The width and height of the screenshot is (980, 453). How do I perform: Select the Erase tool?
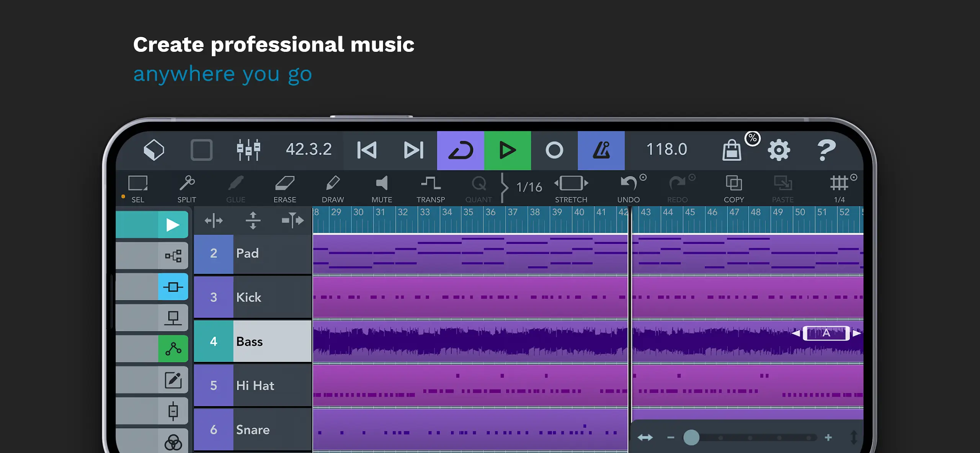pyautogui.click(x=284, y=188)
